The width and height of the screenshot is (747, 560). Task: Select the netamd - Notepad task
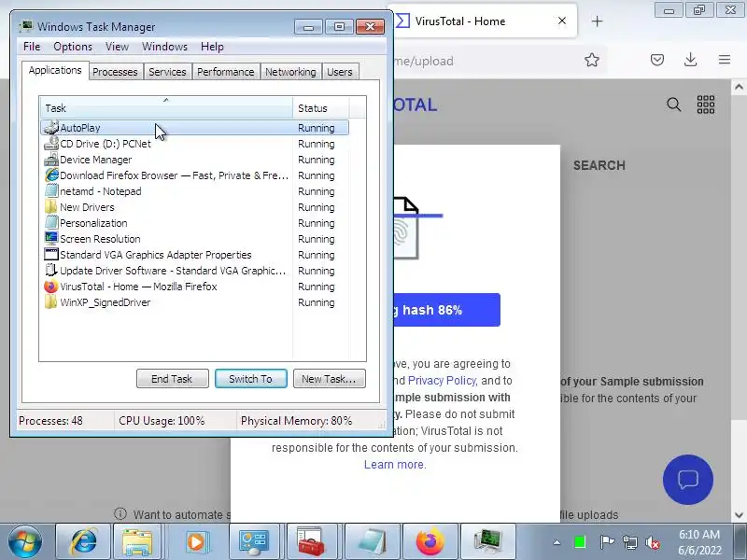click(x=195, y=191)
